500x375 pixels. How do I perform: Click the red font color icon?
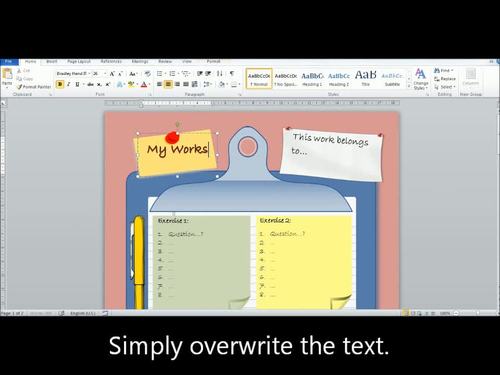coord(144,84)
